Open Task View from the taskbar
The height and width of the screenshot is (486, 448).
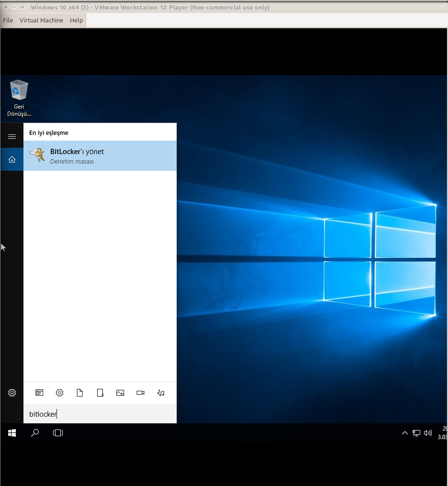(58, 433)
